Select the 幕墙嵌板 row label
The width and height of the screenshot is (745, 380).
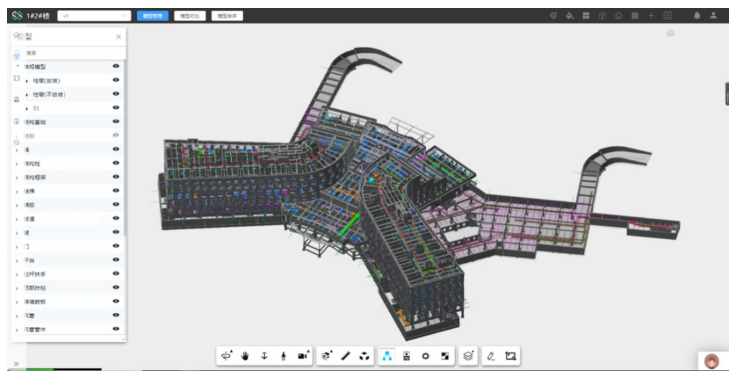(35, 302)
